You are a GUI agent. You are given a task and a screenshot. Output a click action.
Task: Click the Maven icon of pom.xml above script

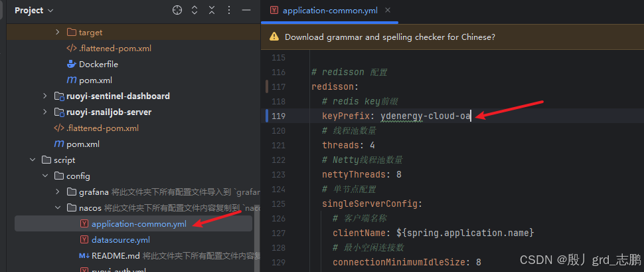pos(59,144)
